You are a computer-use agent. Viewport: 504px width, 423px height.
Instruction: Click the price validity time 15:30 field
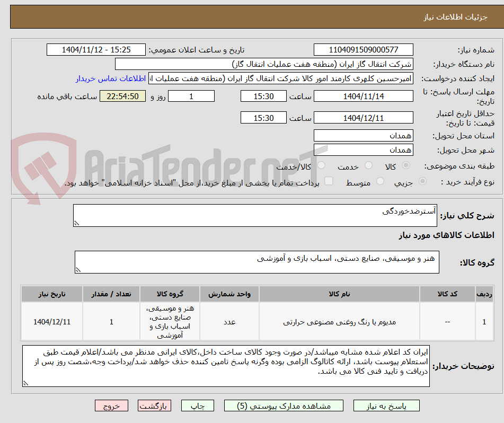point(263,118)
